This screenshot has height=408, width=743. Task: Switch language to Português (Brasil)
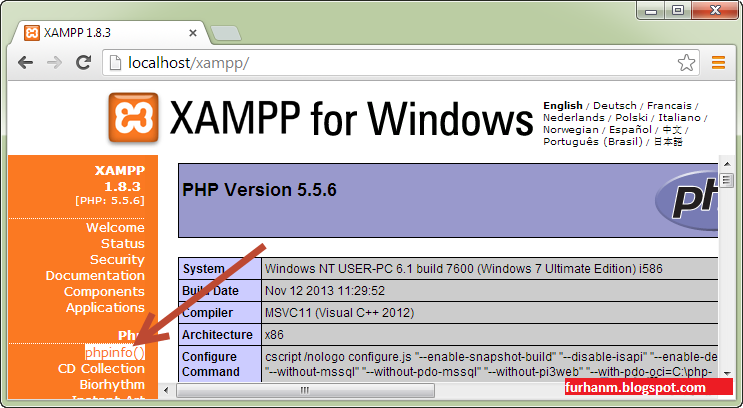click(x=593, y=142)
